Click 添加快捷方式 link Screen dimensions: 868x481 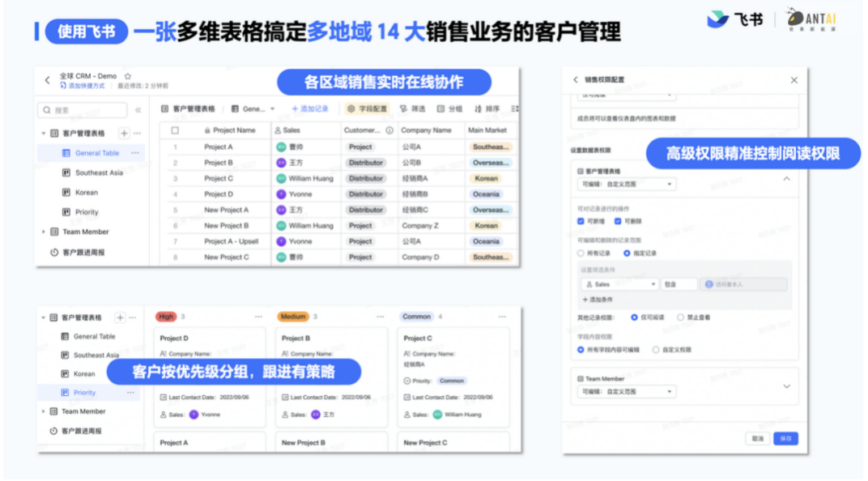[x=83, y=86]
